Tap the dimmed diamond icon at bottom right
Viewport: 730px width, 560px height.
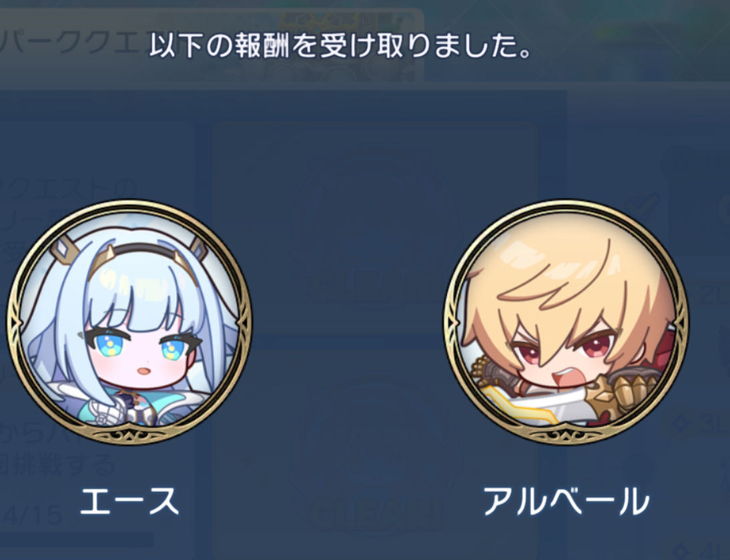(681, 551)
